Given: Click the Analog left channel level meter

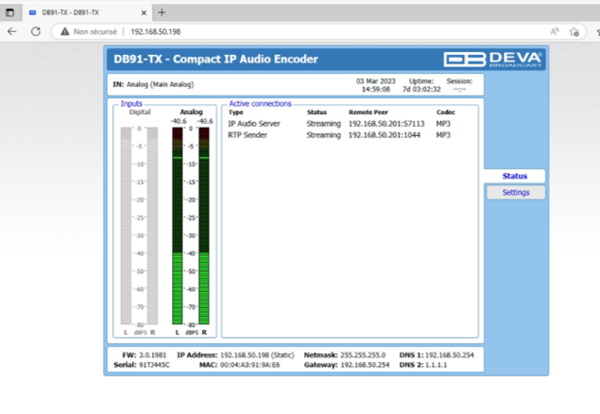Looking at the screenshot, I should click(x=177, y=226).
